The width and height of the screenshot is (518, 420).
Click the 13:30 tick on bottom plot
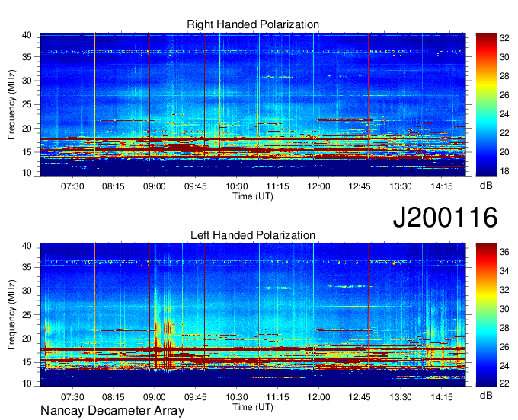click(x=401, y=397)
